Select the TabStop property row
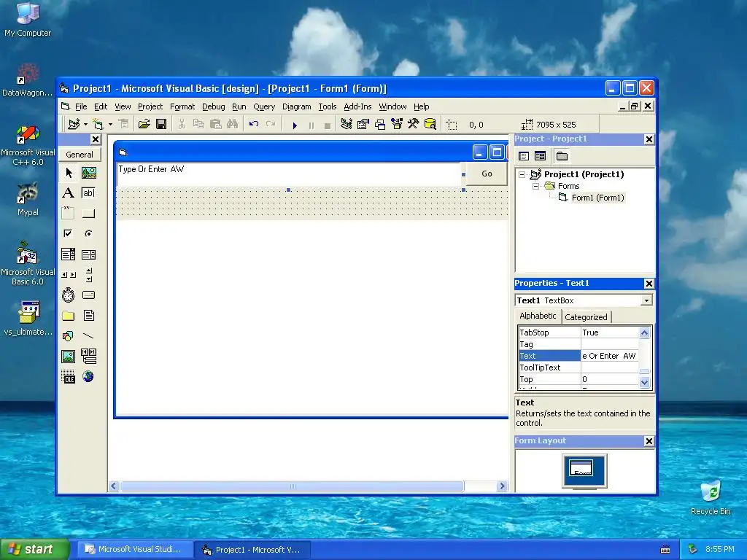 pyautogui.click(x=578, y=332)
